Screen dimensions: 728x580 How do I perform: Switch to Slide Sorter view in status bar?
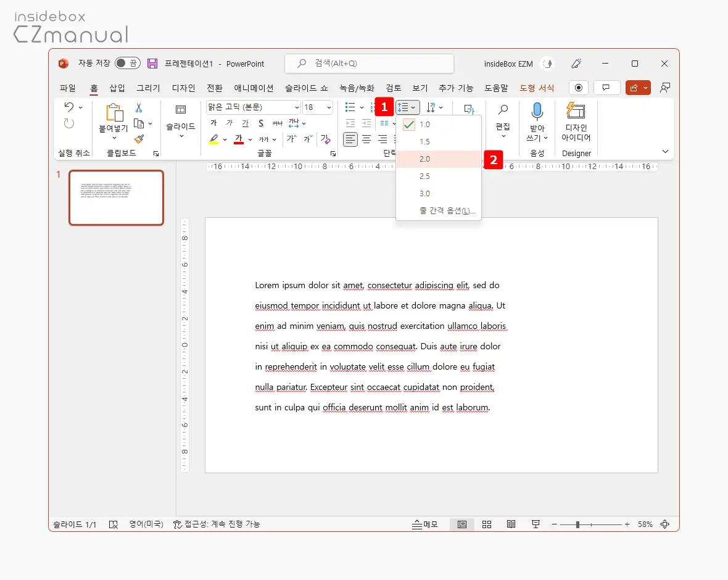click(x=487, y=524)
